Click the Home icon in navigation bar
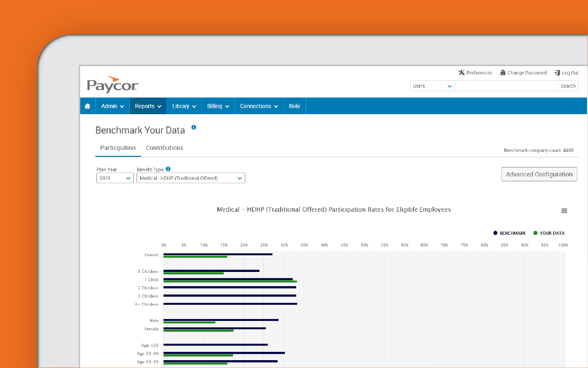Image resolution: width=588 pixels, height=368 pixels. click(x=88, y=106)
